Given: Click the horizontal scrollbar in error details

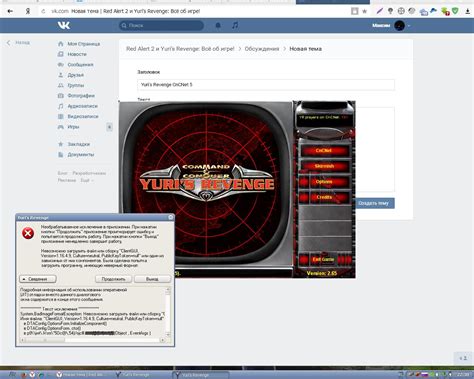Looking at the screenshot, I should pyautogui.click(x=92, y=340).
